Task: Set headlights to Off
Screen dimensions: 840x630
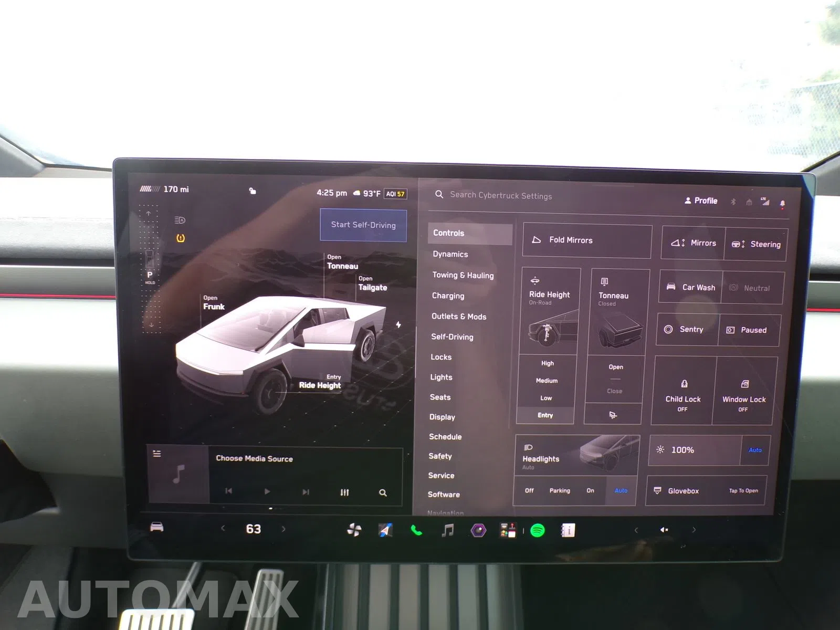Action: coord(529,490)
